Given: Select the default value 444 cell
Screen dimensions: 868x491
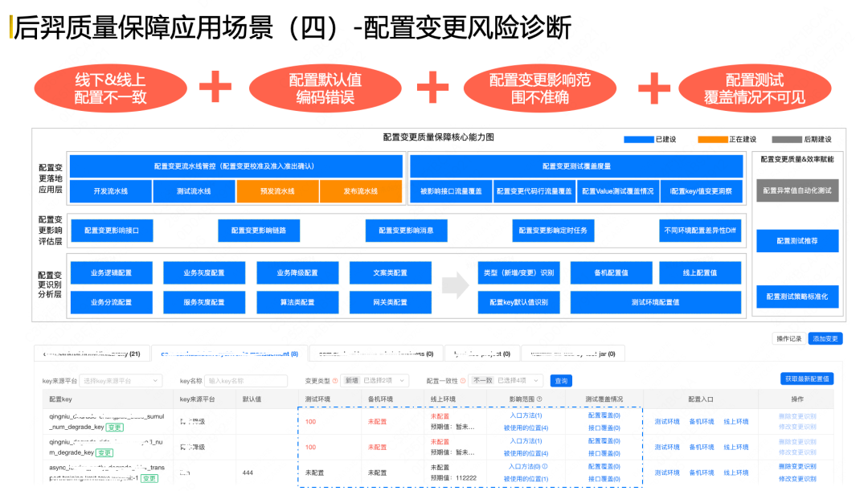Looking at the screenshot, I should 248,473.
